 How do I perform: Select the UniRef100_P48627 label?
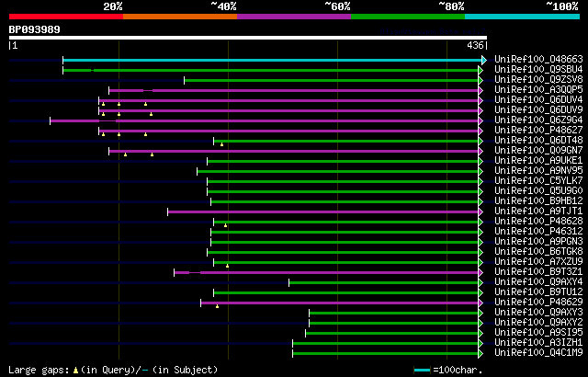pyautogui.click(x=538, y=131)
